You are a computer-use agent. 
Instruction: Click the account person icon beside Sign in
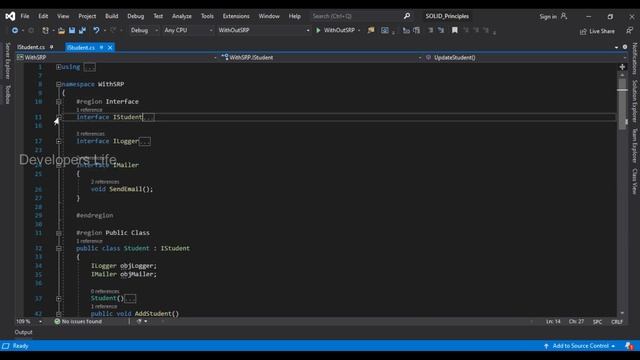tap(564, 16)
